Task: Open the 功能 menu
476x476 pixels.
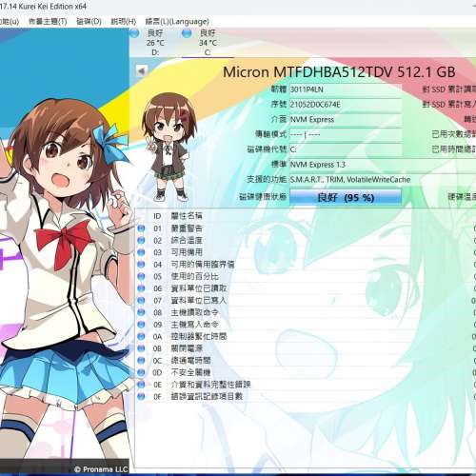Action: coord(10,22)
